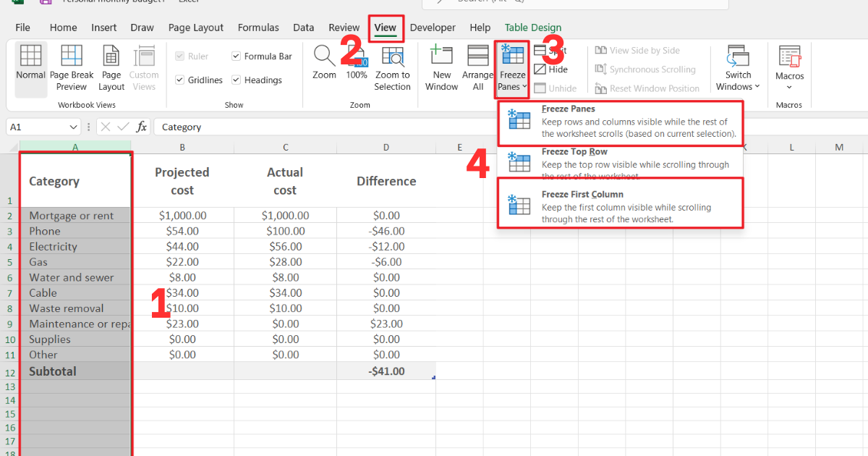
Task: Switch to Page Layout view
Action: click(x=111, y=69)
